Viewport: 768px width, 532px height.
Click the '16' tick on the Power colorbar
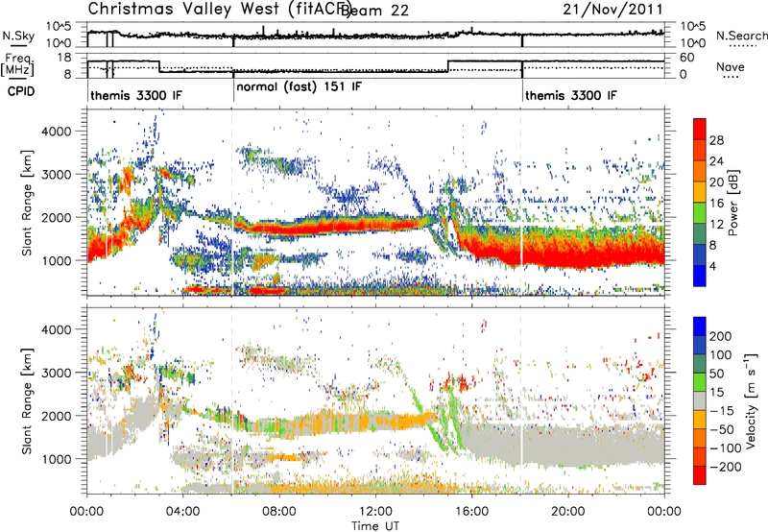pyautogui.click(x=716, y=204)
